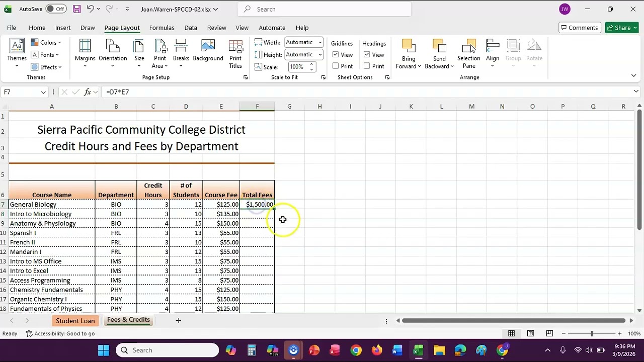Screen dimensions: 644x362
Task: Open the Print Area menu
Action: pos(160,53)
